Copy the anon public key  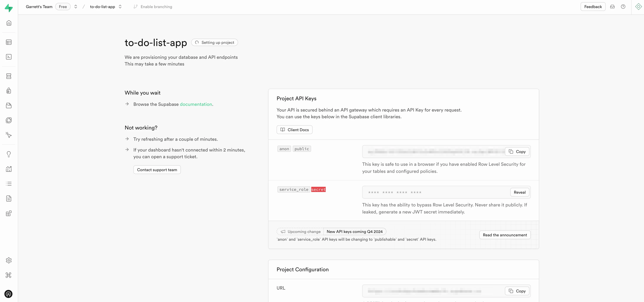517,152
